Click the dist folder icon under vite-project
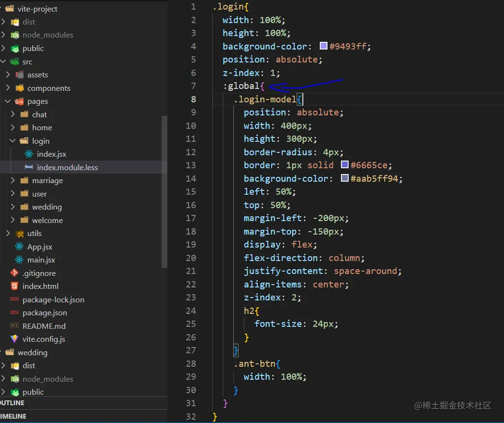This screenshot has width=504, height=423. [x=15, y=22]
